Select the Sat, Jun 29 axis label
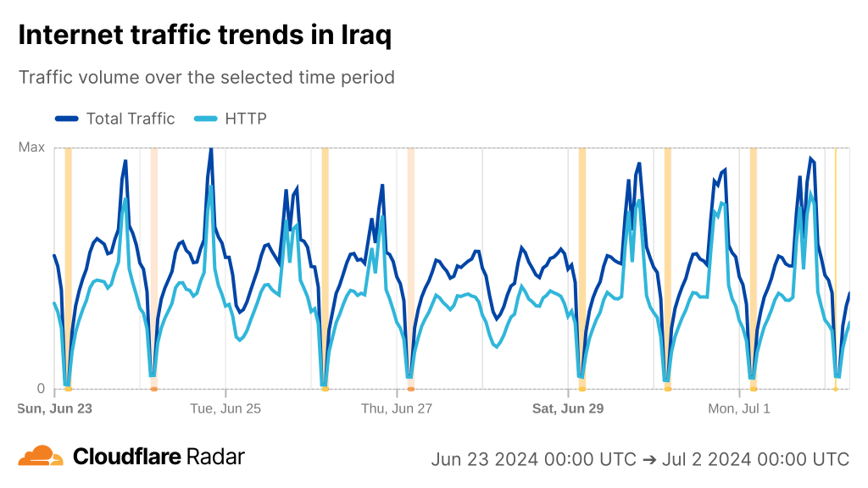The width and height of the screenshot is (868, 488). 568,408
